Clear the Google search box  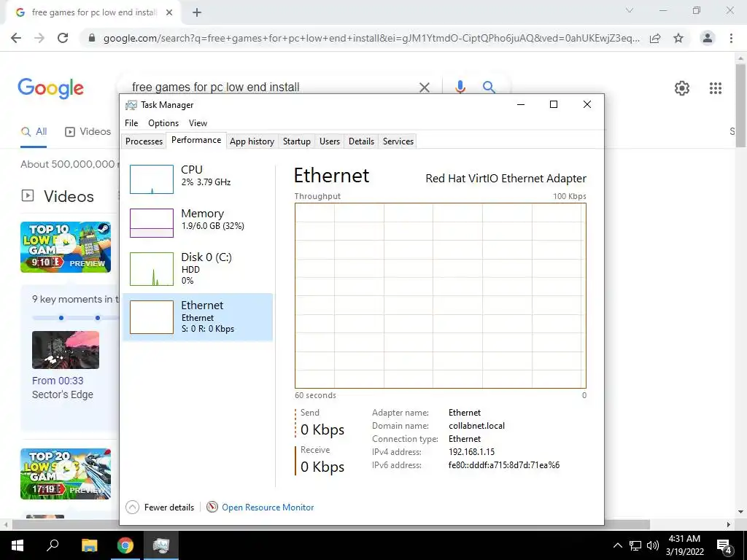(x=424, y=87)
